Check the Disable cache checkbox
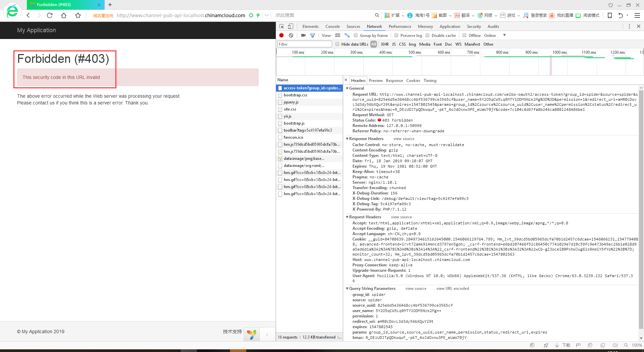Screen dimensions: 644x352 point(427,35)
